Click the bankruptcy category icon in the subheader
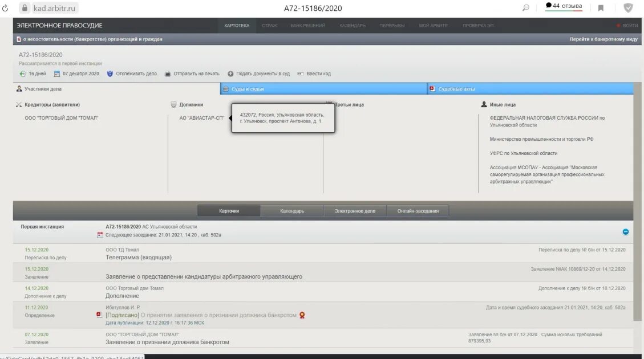The image size is (644, 359). coord(19,39)
